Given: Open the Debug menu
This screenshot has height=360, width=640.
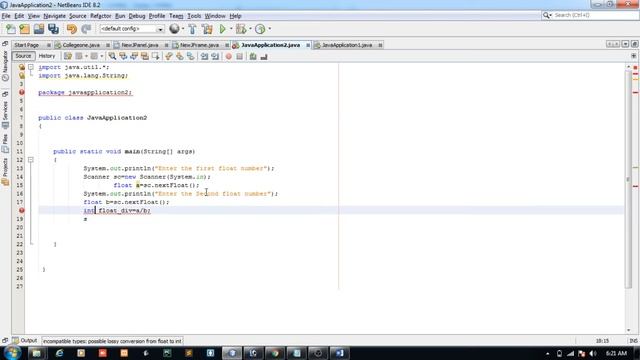Looking at the screenshot, I should (137, 16).
